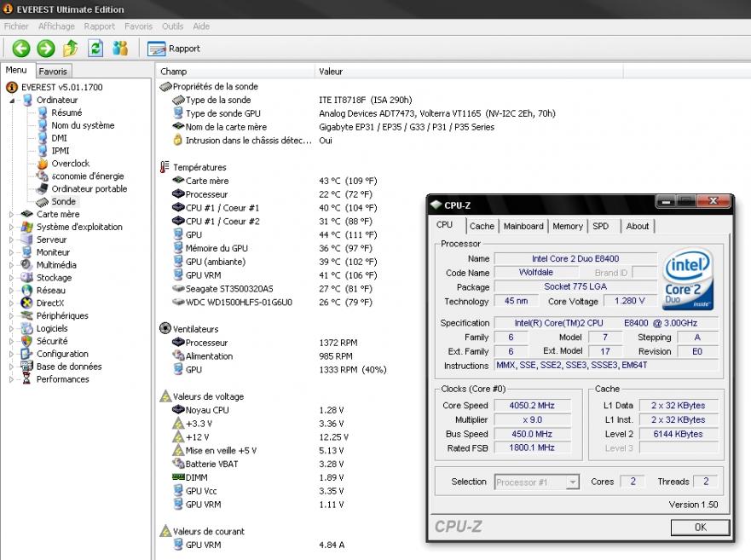
Task: Click the Overclock flame icon
Action: (43, 164)
